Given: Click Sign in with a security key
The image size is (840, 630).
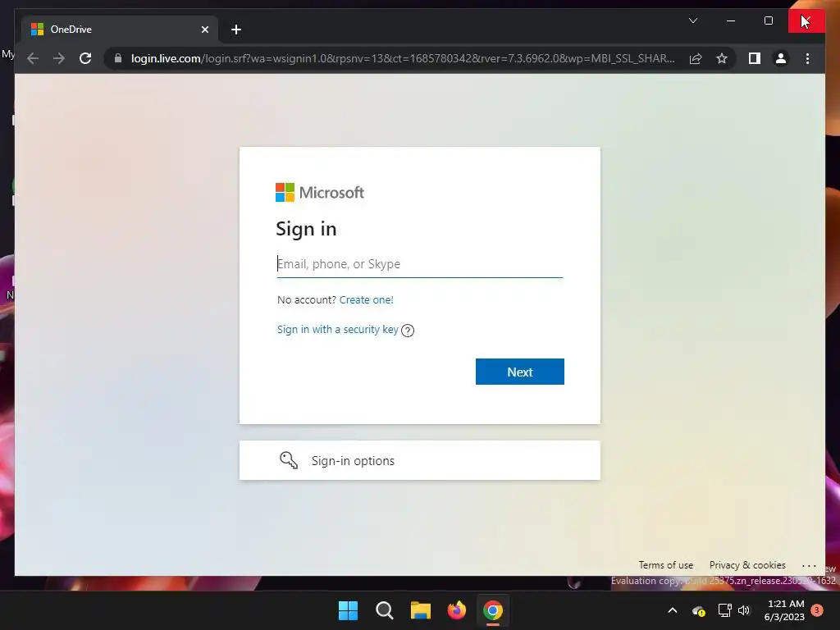Looking at the screenshot, I should 337,330.
